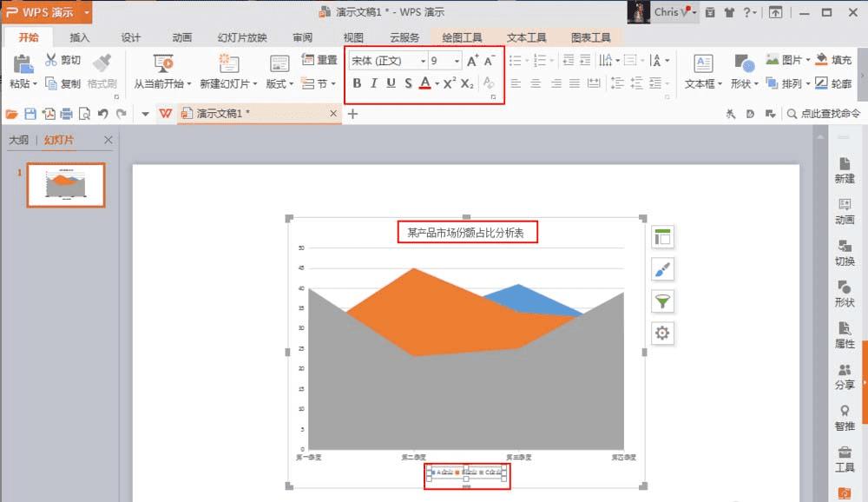Click the Cut (剪切) scissors icon
868x502 pixels.
point(51,60)
